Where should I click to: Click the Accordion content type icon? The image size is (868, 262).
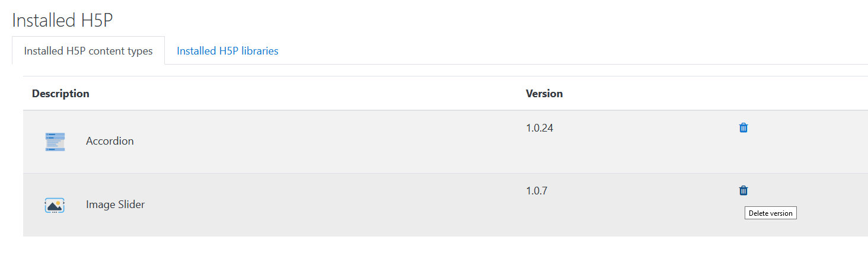coord(55,142)
